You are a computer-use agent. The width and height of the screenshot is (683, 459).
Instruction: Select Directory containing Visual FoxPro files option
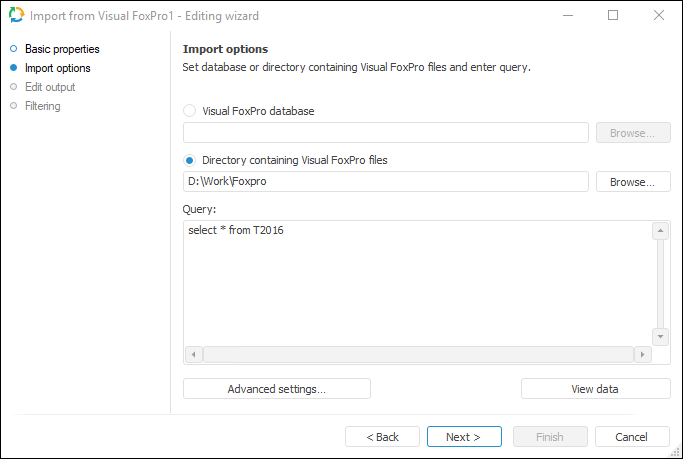(190, 160)
